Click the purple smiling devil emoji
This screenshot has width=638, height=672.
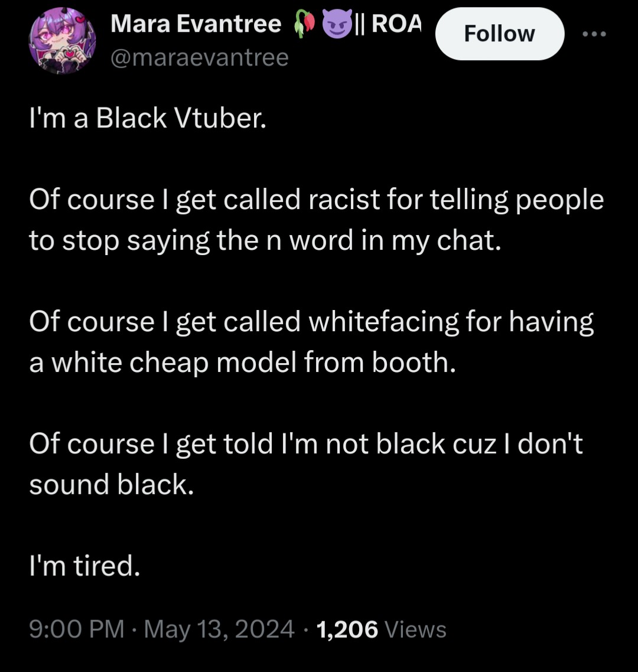click(337, 24)
